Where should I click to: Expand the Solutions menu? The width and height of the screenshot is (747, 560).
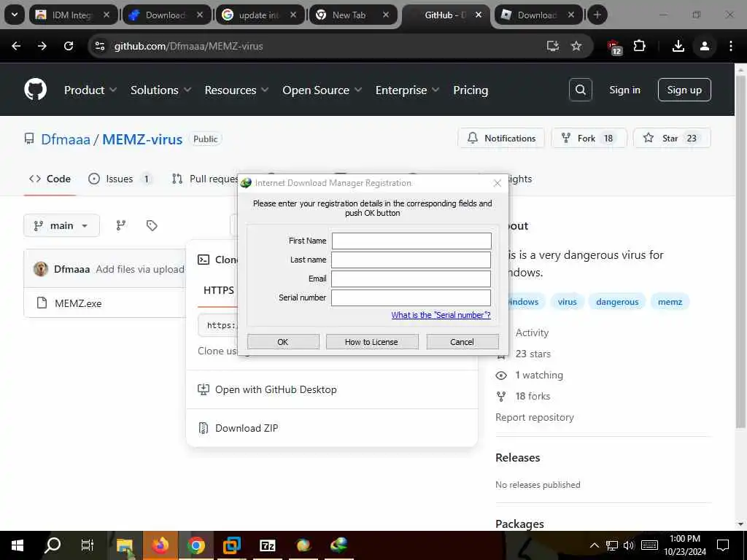coord(160,90)
